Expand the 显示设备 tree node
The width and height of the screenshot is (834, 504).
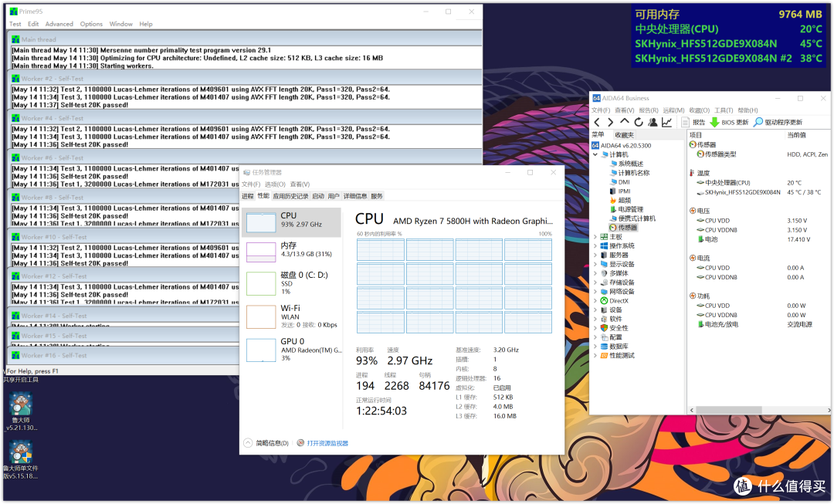pyautogui.click(x=595, y=264)
